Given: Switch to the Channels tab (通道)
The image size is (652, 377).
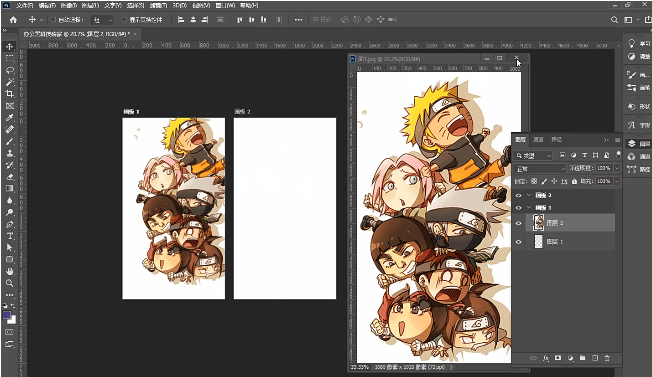Looking at the screenshot, I should point(538,140).
